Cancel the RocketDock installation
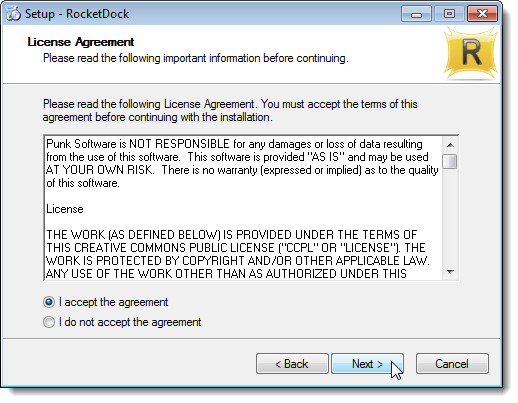 (452, 364)
